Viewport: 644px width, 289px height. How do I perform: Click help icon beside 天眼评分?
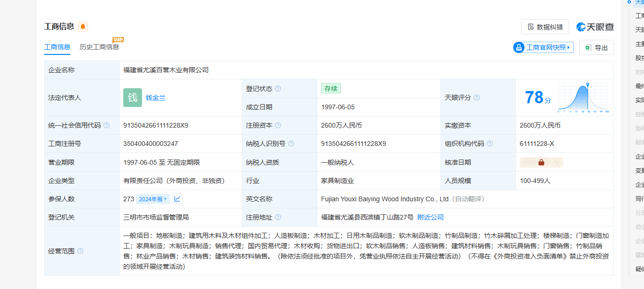[x=477, y=98]
